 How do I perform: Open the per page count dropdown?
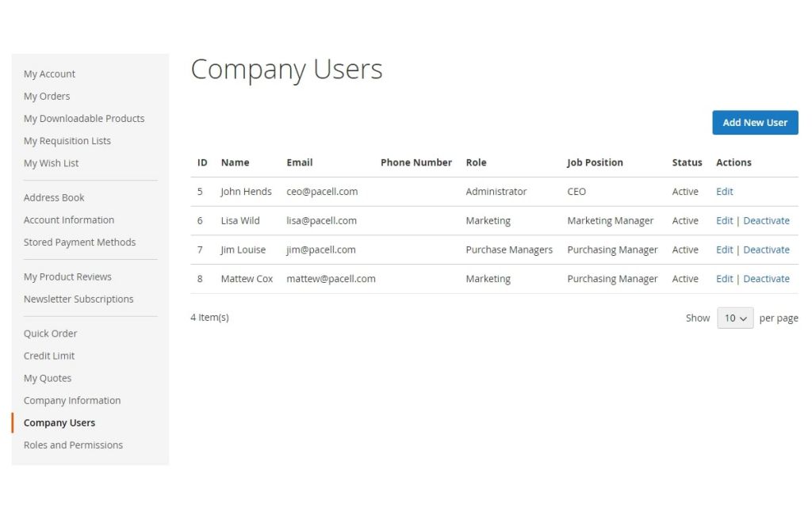735,318
